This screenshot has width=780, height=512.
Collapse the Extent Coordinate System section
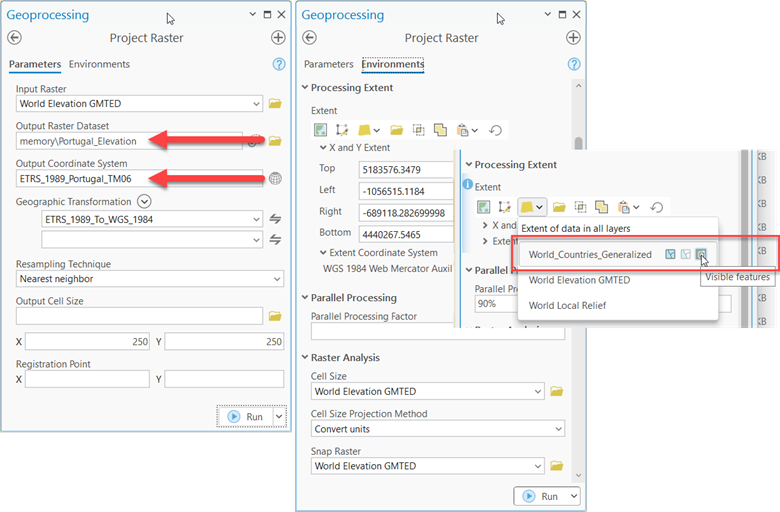(x=323, y=253)
